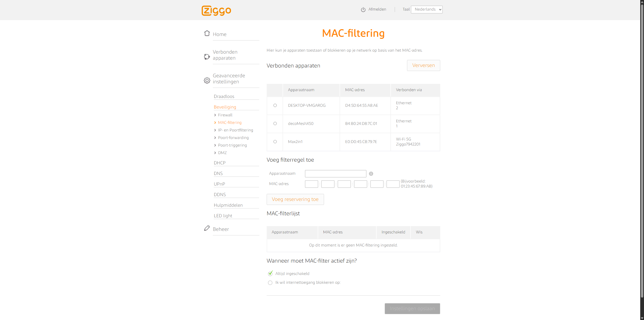This screenshot has width=644, height=320.
Task: Click the Afmelden power icon
Action: (363, 10)
